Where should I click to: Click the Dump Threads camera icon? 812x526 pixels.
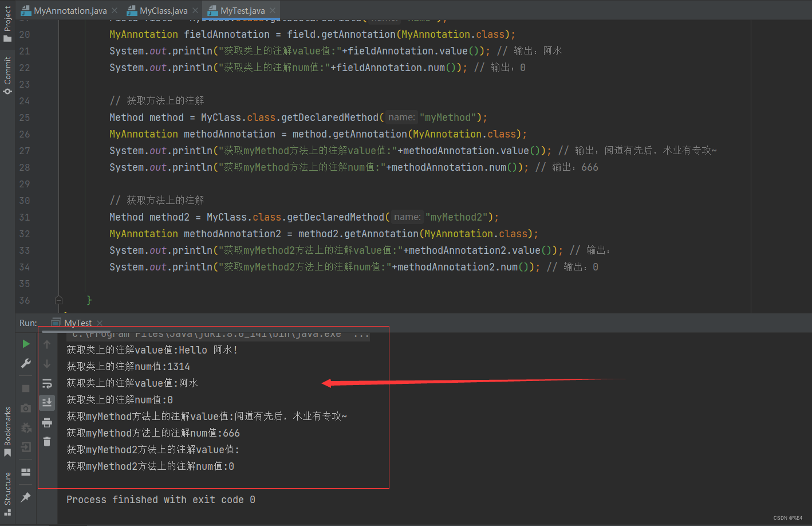tap(26, 408)
